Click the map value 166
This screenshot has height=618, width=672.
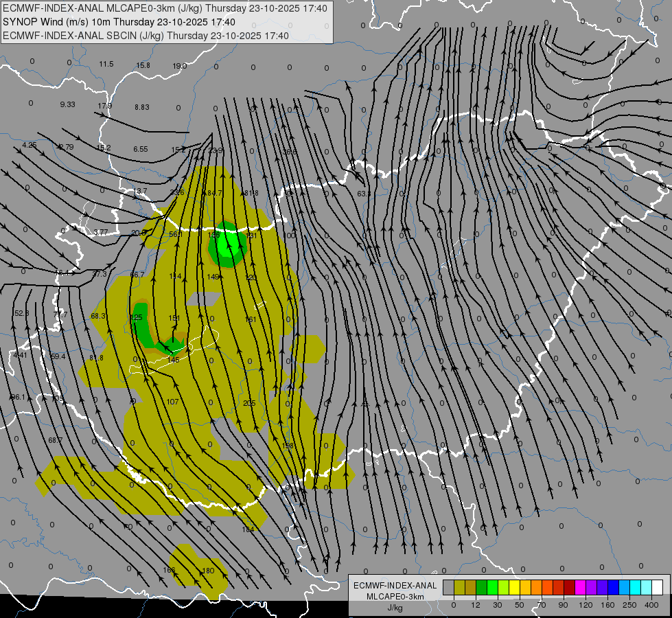click(x=170, y=570)
